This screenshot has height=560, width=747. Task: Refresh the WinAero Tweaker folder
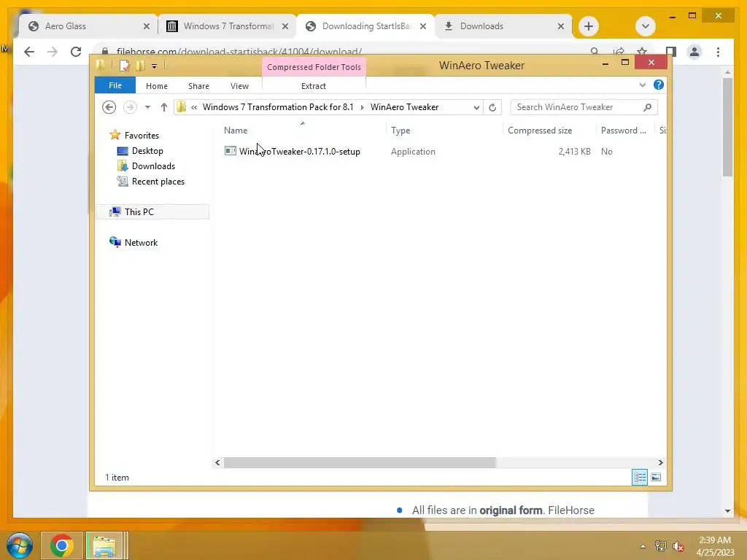pyautogui.click(x=492, y=108)
